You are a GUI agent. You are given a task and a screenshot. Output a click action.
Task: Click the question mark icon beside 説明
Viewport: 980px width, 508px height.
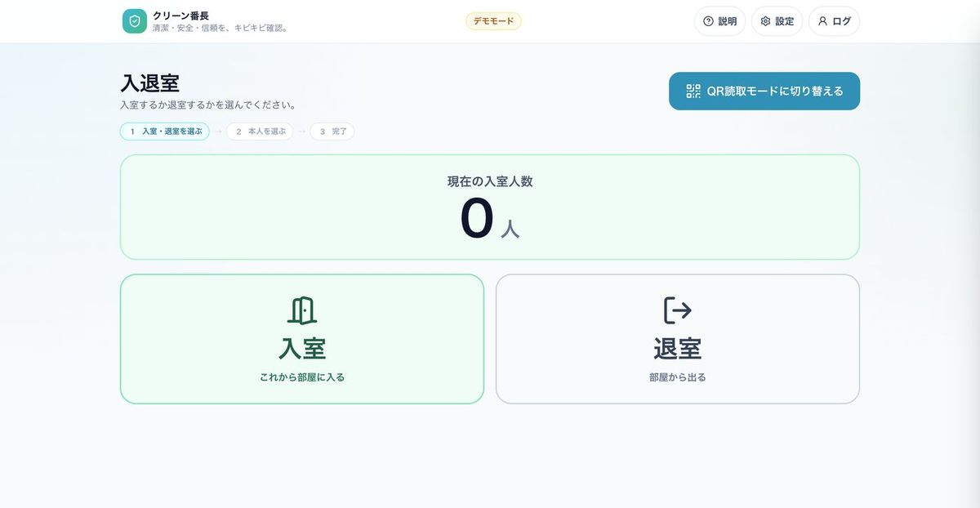point(708,21)
